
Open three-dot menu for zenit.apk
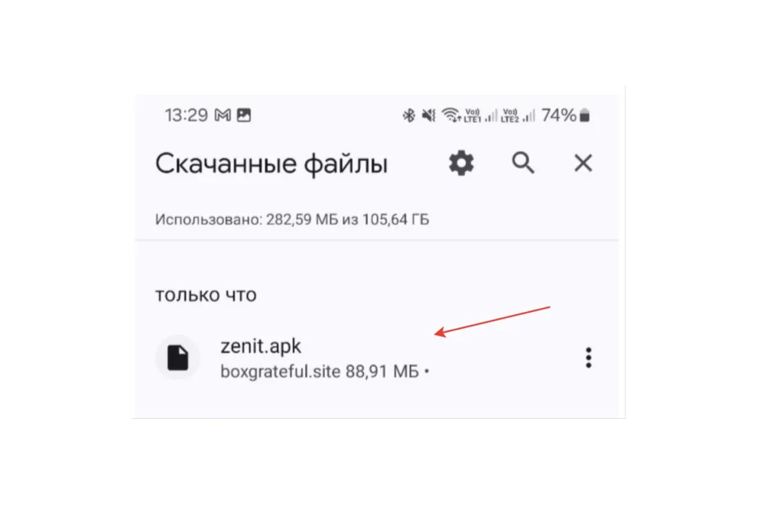click(x=588, y=358)
